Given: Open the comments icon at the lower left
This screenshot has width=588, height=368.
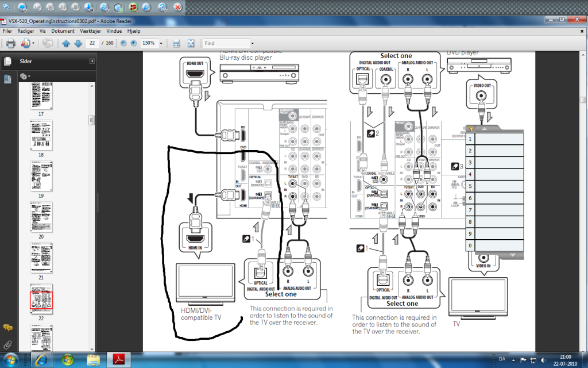Looking at the screenshot, I should tap(7, 328).
